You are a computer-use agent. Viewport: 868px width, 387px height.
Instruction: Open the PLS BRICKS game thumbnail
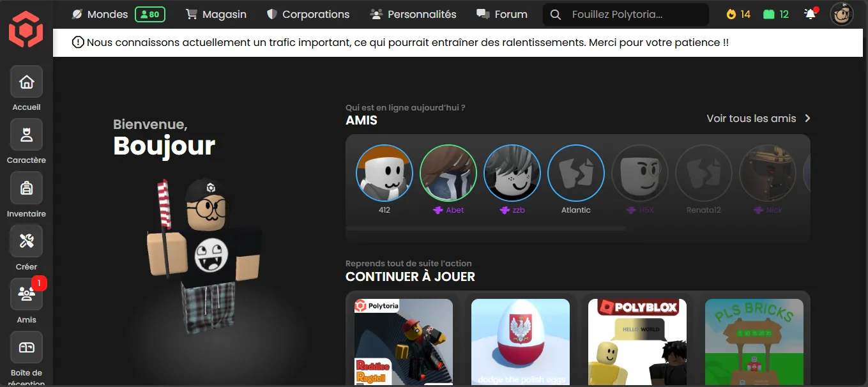pos(754,342)
